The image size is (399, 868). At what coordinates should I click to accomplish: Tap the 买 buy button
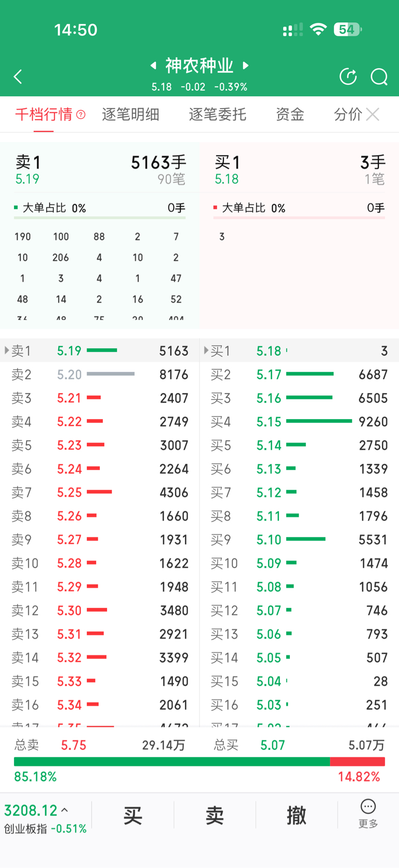point(133,815)
